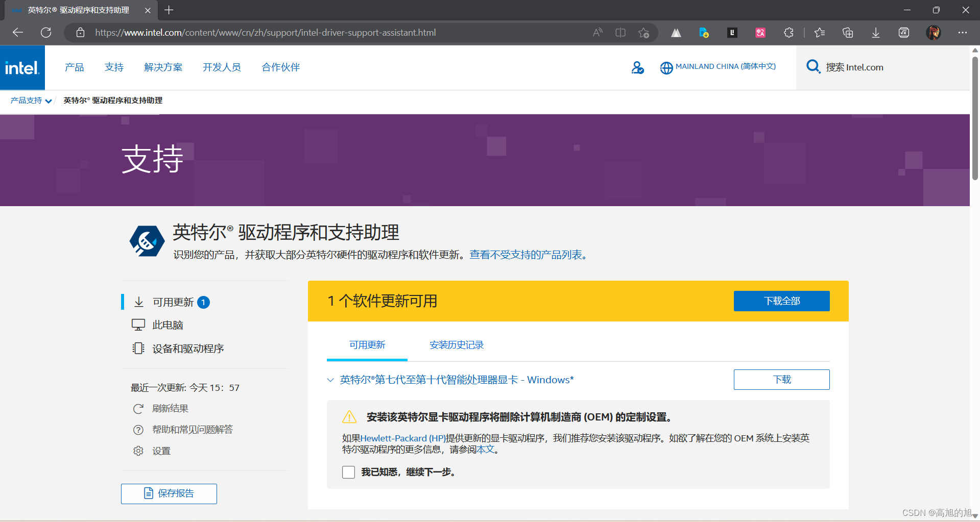980x522 pixels.
Task: Open the read aloud icon
Action: pos(597,33)
